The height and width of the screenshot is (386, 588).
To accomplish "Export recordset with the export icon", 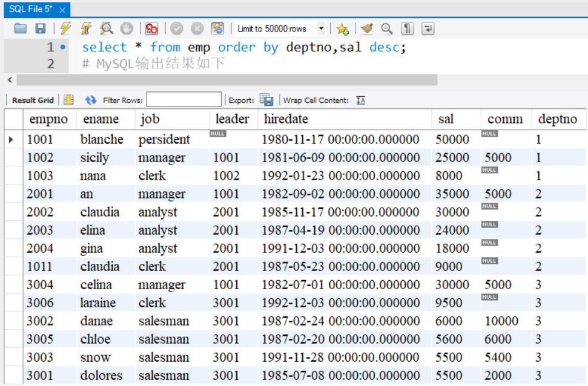I will (266, 100).
